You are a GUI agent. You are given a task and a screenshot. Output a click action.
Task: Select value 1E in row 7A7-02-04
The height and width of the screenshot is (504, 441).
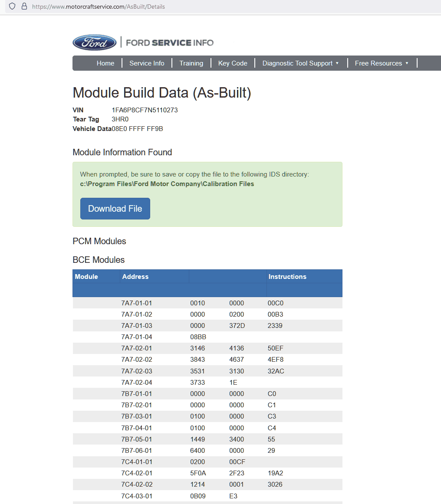233,383
